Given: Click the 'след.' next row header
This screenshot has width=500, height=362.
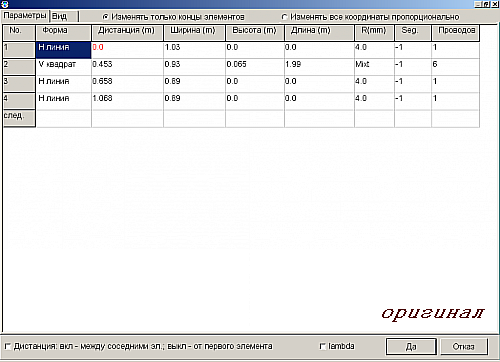Looking at the screenshot, I should 19,118.
